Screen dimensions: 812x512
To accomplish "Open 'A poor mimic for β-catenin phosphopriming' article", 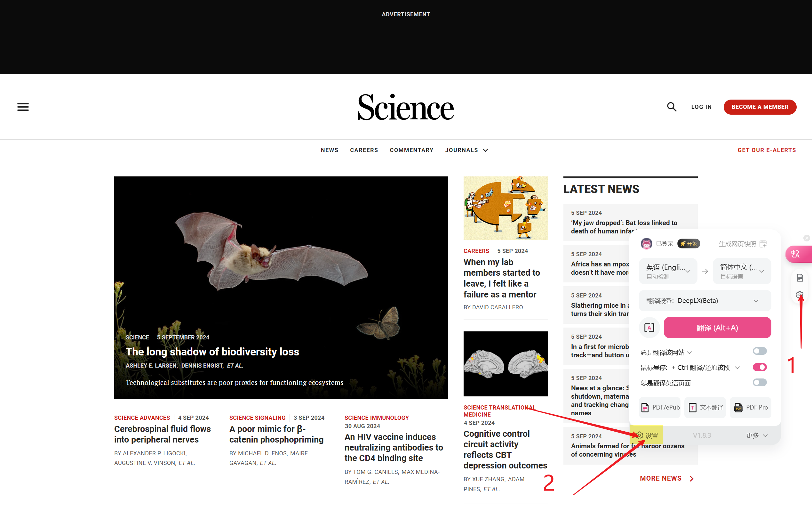I will (x=276, y=434).
